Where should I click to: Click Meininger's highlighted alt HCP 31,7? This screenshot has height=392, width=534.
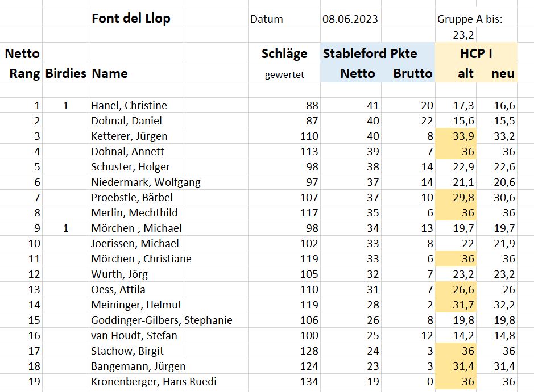tap(463, 305)
